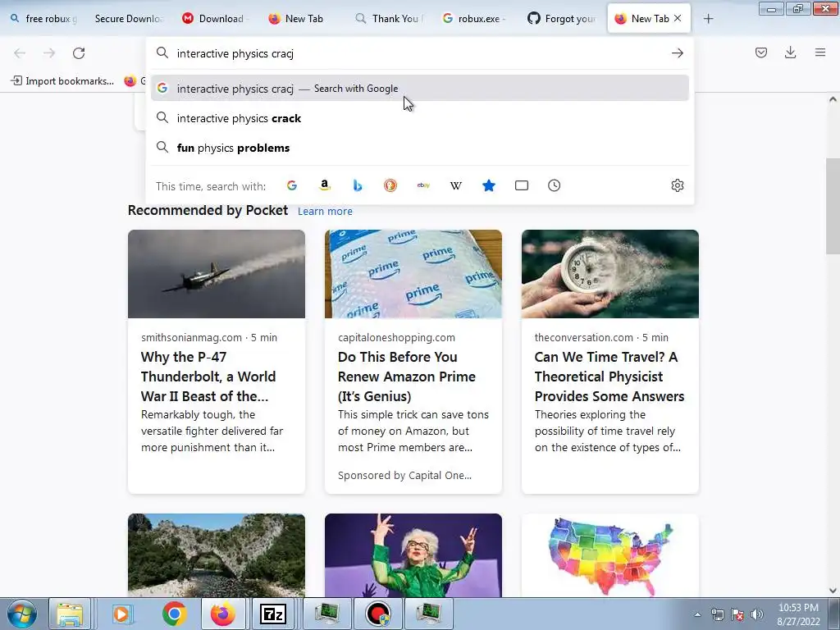Switch to the Download tab with red M icon

[215, 19]
